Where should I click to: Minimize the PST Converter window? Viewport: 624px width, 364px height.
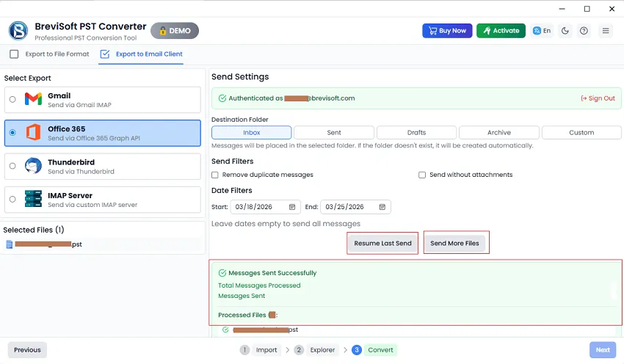click(x=562, y=9)
